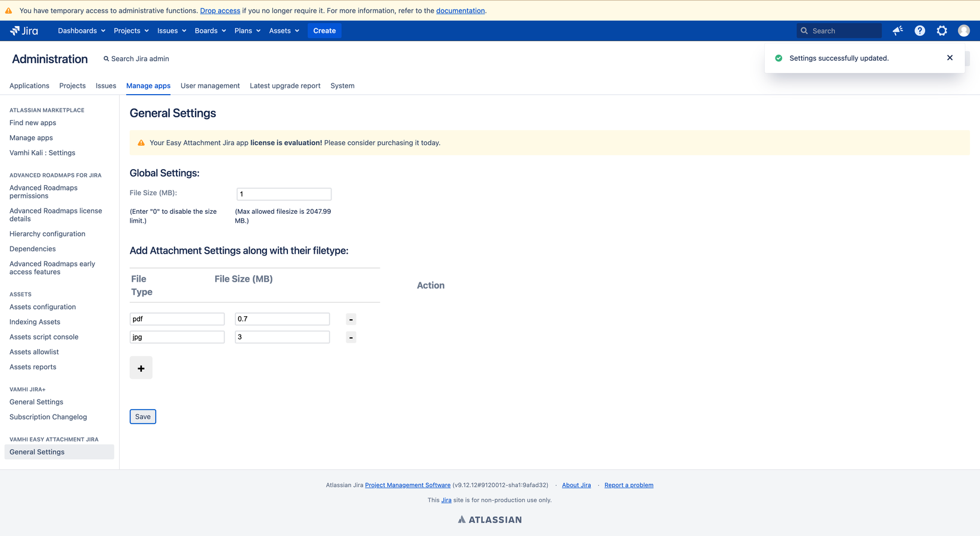
Task: Click the global File Size (MB) field
Action: (x=284, y=194)
